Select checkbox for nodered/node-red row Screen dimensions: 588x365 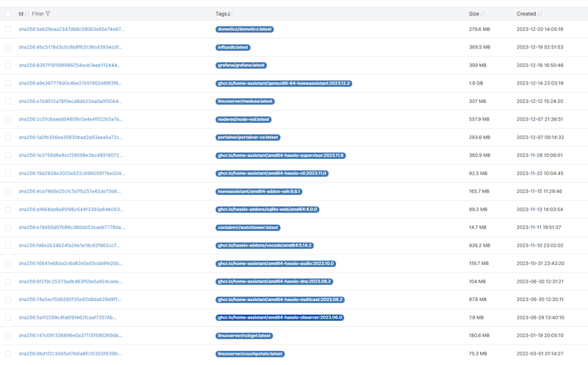coord(8,119)
